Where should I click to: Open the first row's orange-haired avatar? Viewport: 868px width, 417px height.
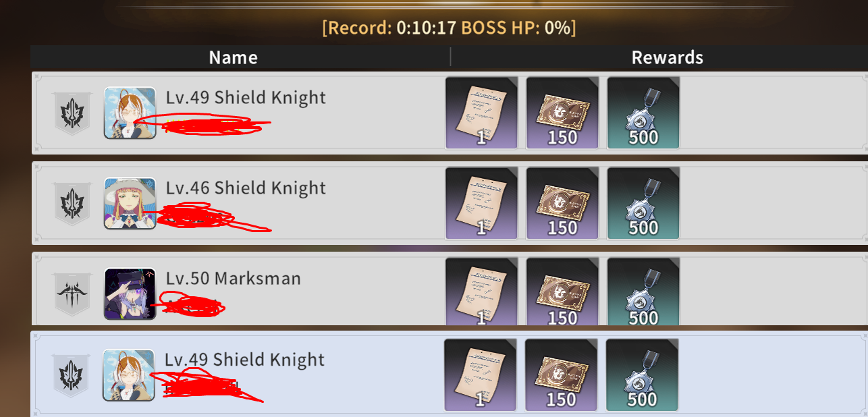(x=130, y=113)
